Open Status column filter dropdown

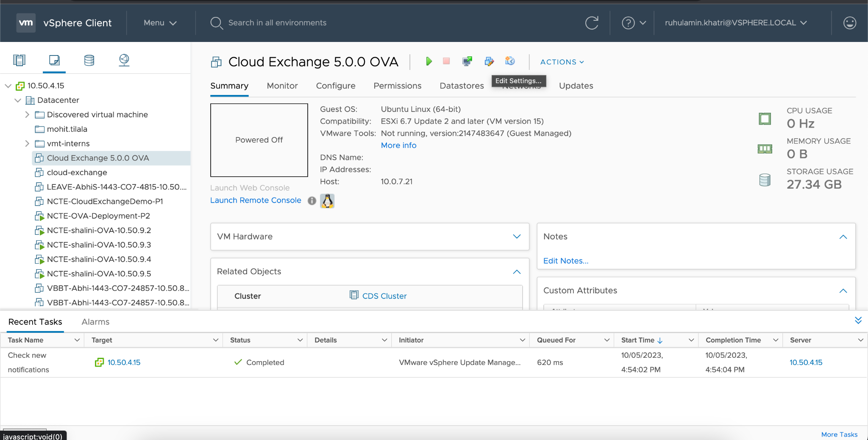[x=300, y=340]
